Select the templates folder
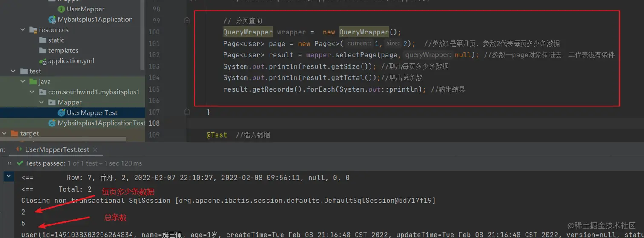Screen dimensions: 644x238 (63, 50)
